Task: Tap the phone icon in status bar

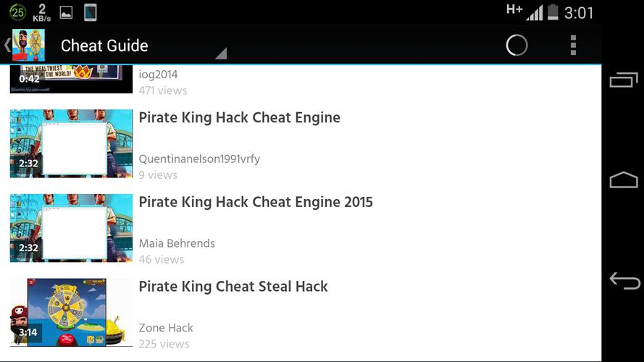Action: (x=91, y=12)
